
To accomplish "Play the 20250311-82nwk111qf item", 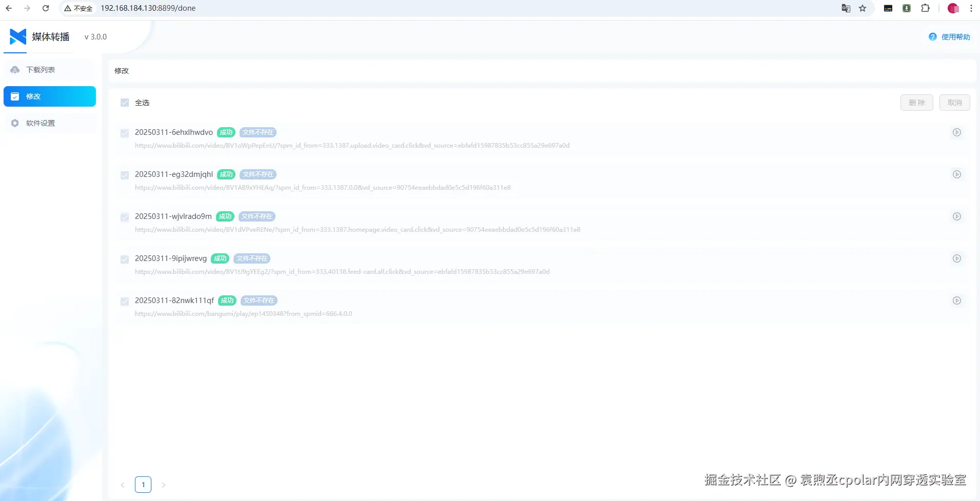I will click(x=957, y=300).
